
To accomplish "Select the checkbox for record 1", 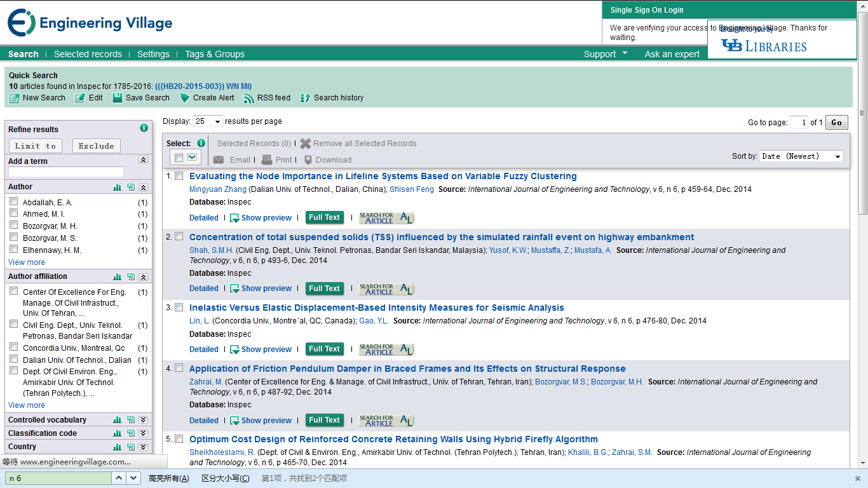I will (179, 175).
